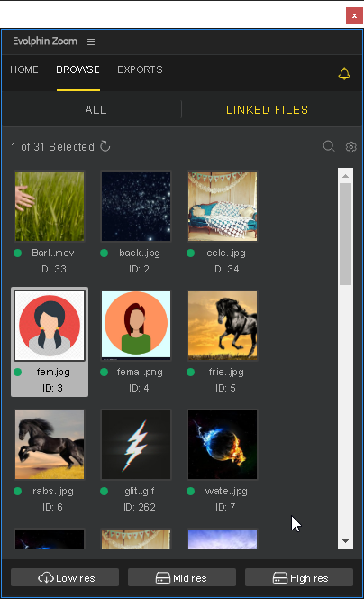This screenshot has width=364, height=599.
Task: Click the 'cele..jpg' file name
Action: click(226, 253)
